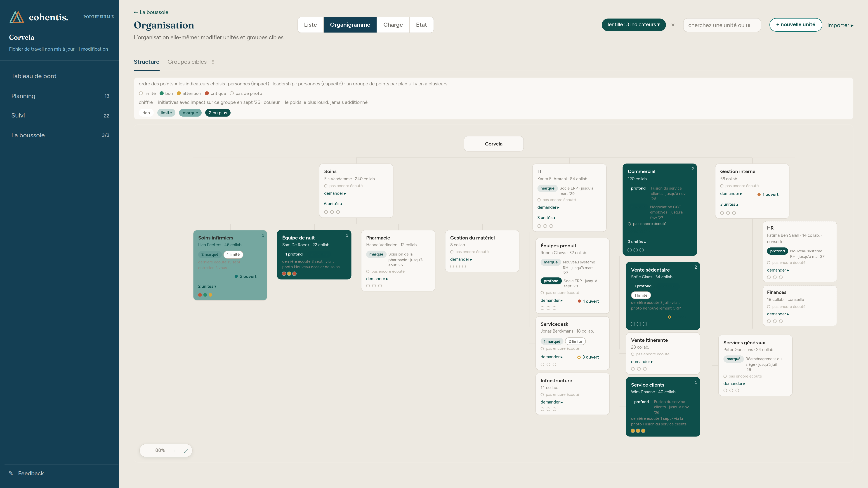Viewport: 868px width, 488px height.
Task: Collapse the '6 unités' expander in Soins
Action: click(x=333, y=204)
